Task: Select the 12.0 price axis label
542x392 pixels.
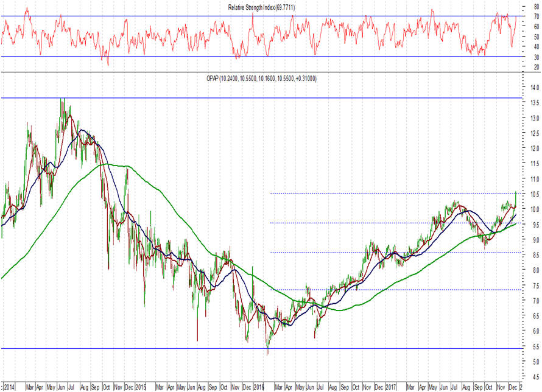Action: point(535,149)
